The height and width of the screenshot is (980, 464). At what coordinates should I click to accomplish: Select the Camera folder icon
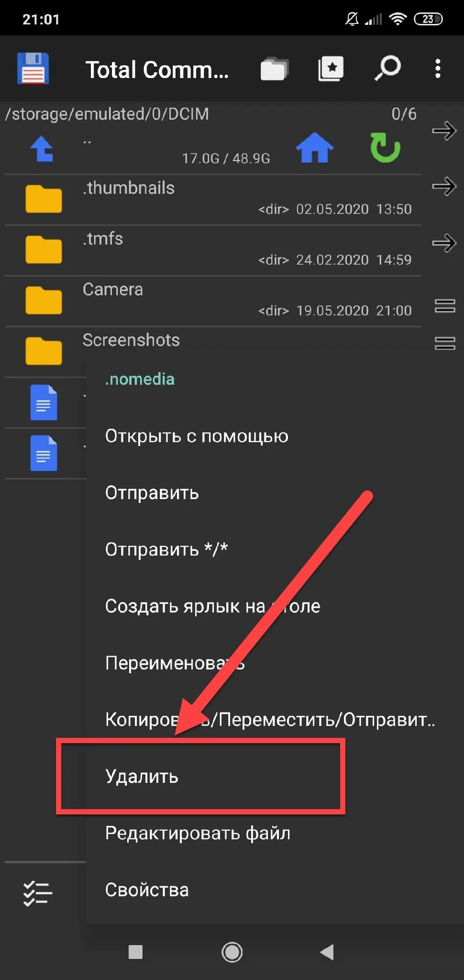tap(44, 301)
